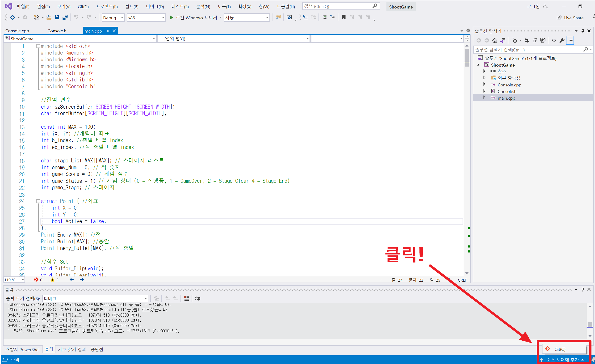Click the 검색 (Ctrl+Q) search box
The image size is (595, 364).
point(338,6)
